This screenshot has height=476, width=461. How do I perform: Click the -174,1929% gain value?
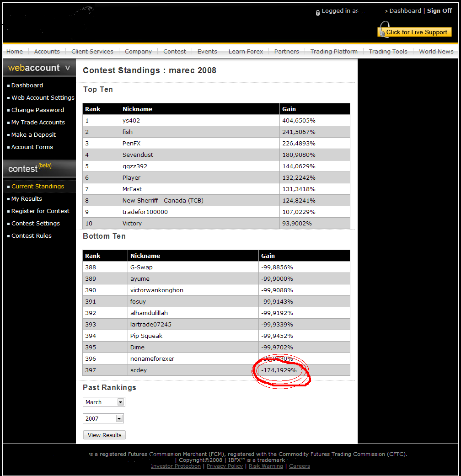pyautogui.click(x=279, y=370)
